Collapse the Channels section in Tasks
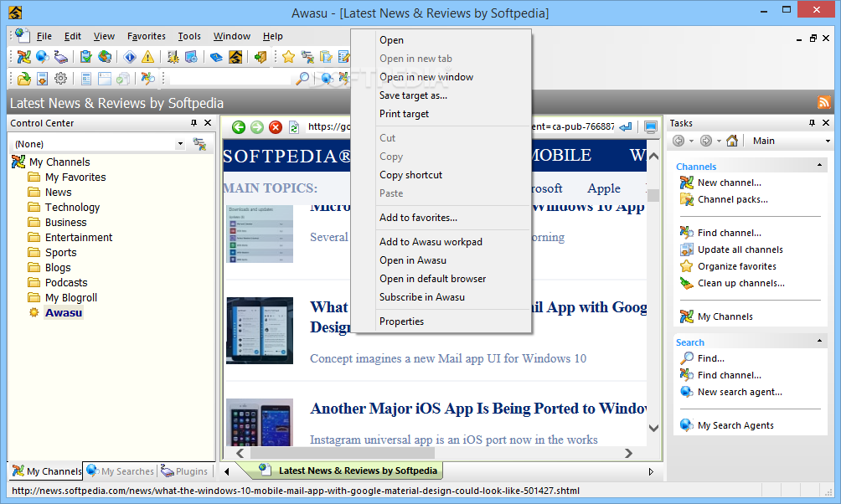 [x=819, y=165]
